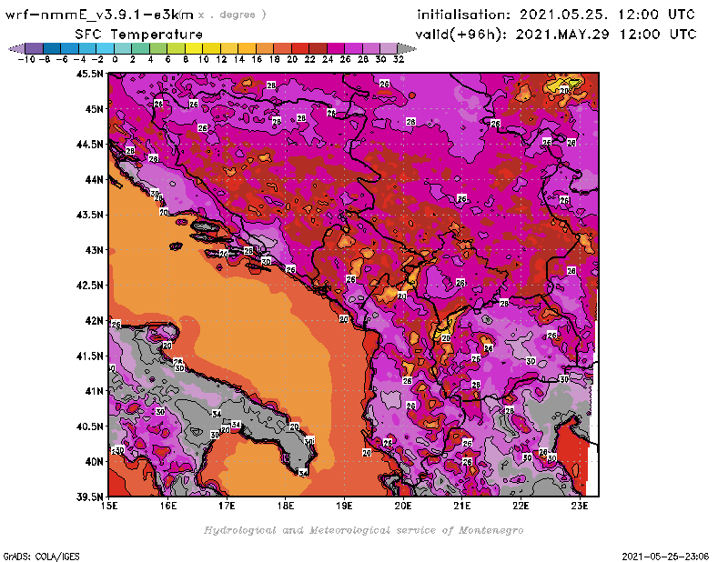Click the 2021-05-25-23:06 timestamp
The width and height of the screenshot is (728, 562).
(667, 555)
